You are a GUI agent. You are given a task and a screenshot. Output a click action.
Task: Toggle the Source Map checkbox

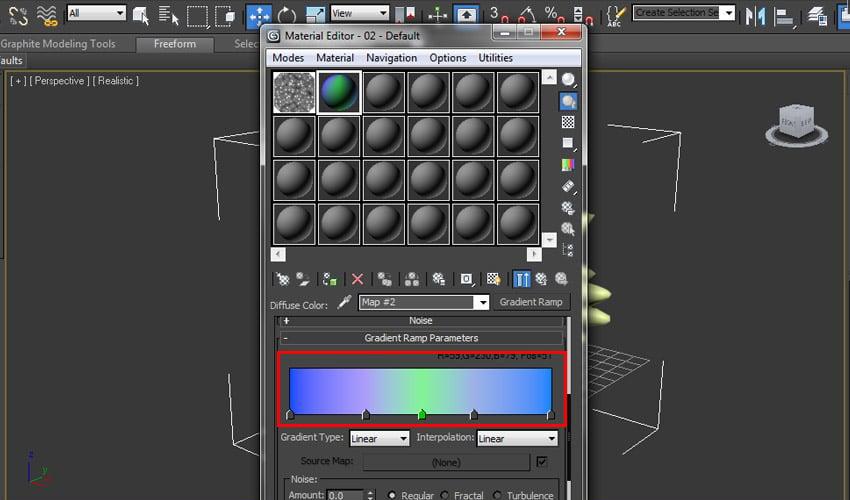pyautogui.click(x=542, y=461)
